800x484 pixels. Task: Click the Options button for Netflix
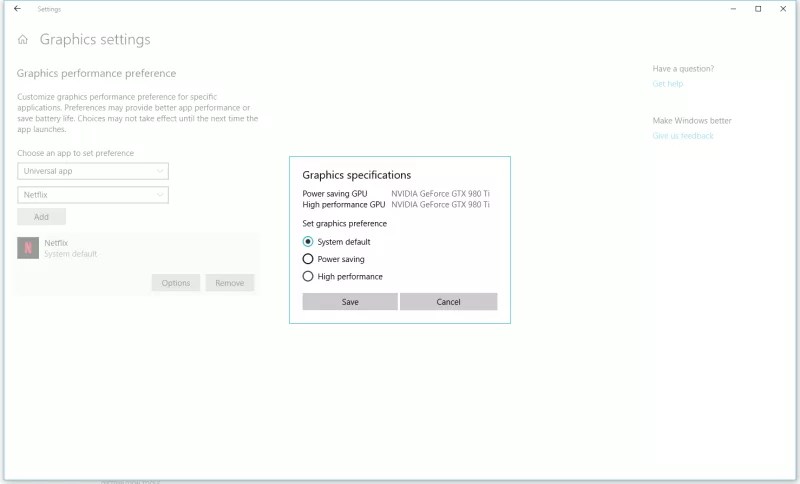pos(176,283)
